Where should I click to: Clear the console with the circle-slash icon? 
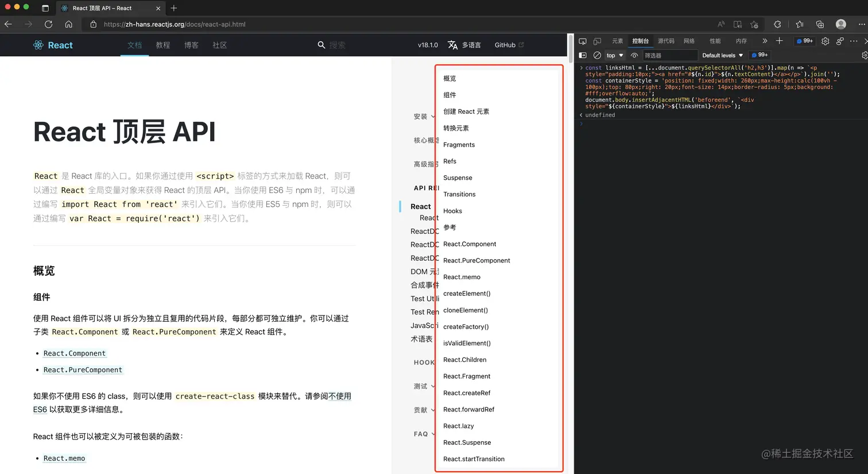pyautogui.click(x=597, y=55)
